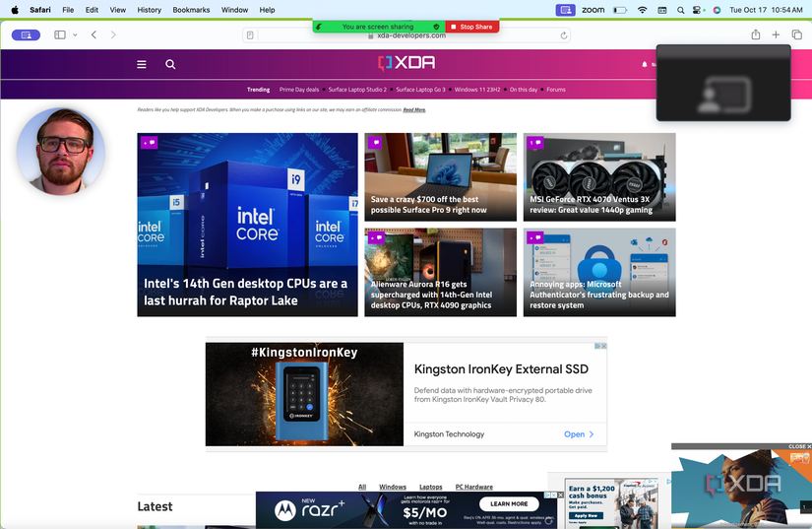This screenshot has width=812, height=529.
Task: Click the purple presenter overlay button in Safari toolbar
Action: pyautogui.click(x=26, y=34)
